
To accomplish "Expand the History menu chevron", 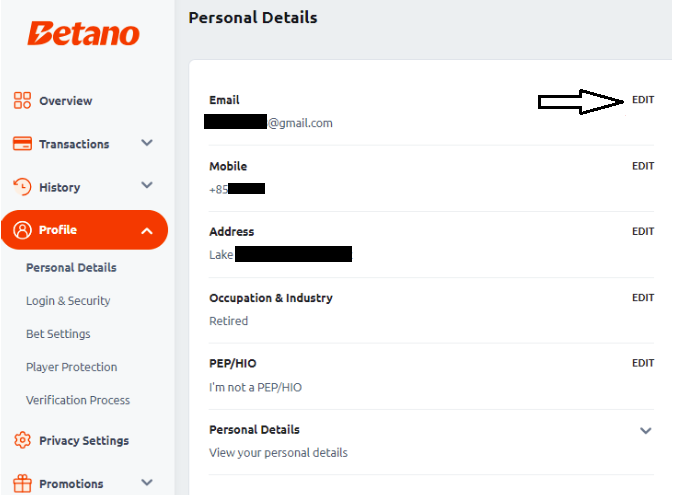I will 147,186.
